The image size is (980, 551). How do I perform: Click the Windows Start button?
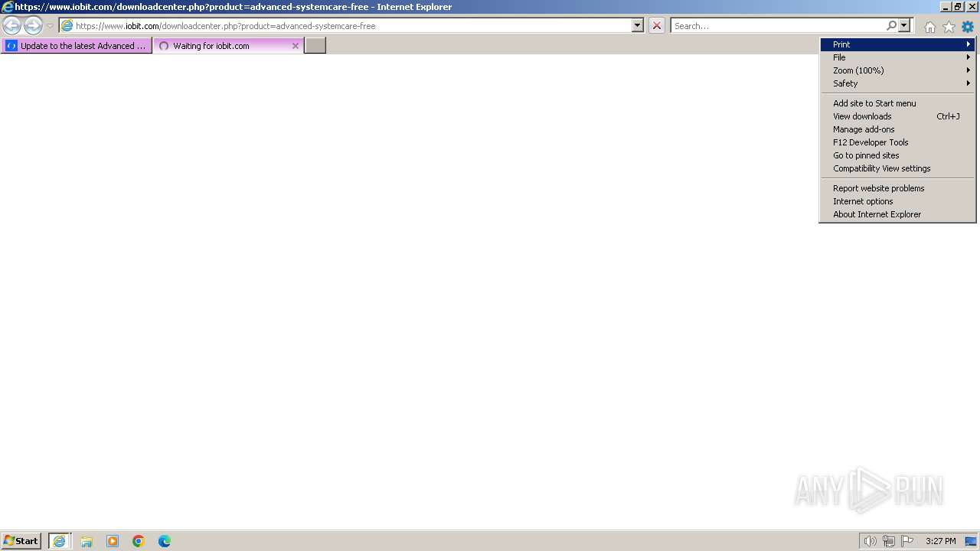pos(21,541)
